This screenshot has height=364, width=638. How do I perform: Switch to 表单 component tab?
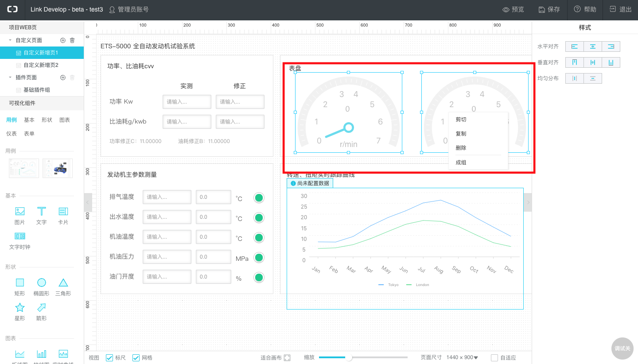(x=29, y=133)
